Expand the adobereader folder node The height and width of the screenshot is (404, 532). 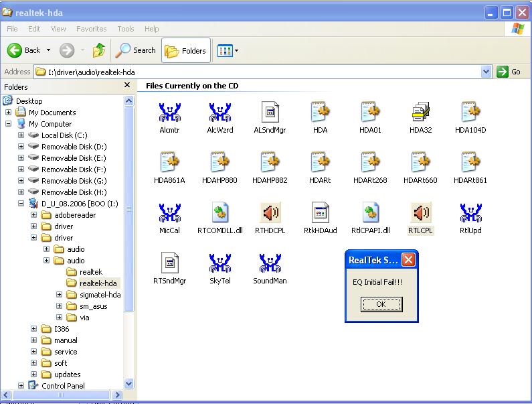pos(33,215)
